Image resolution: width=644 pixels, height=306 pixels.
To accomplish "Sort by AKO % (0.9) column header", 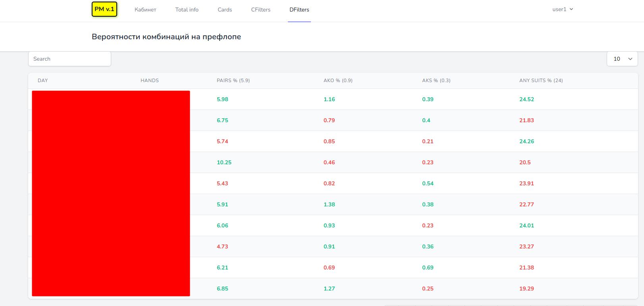I will [338, 81].
